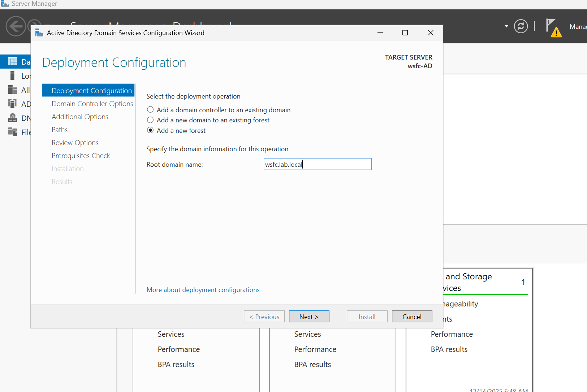Click the Select the deployment operation text

pos(193,96)
